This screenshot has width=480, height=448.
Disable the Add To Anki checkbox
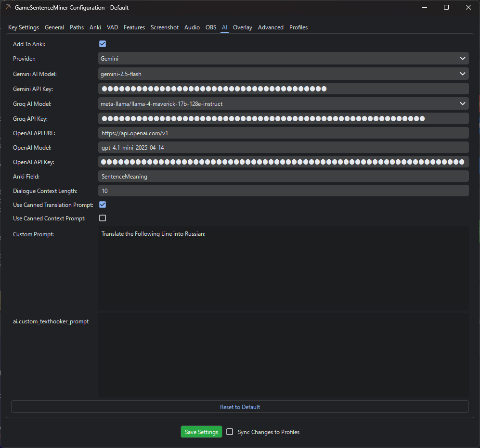tap(103, 43)
